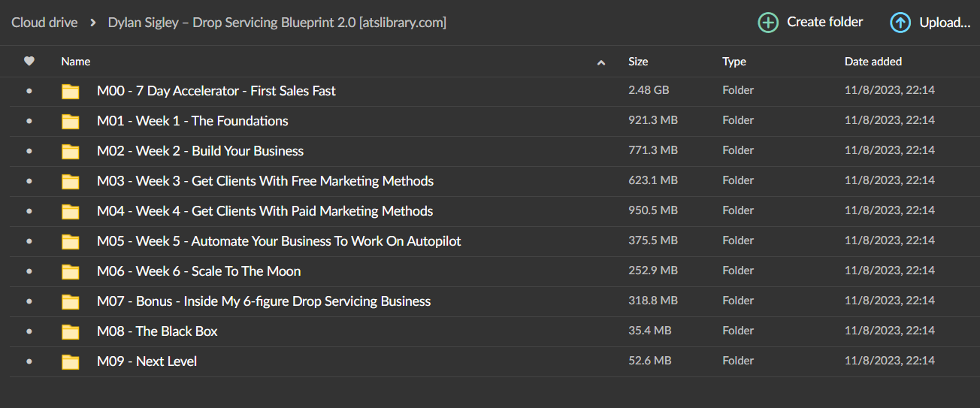Screen dimensions: 980x408
Task: Click the 318.8 MB size value
Action: (653, 301)
